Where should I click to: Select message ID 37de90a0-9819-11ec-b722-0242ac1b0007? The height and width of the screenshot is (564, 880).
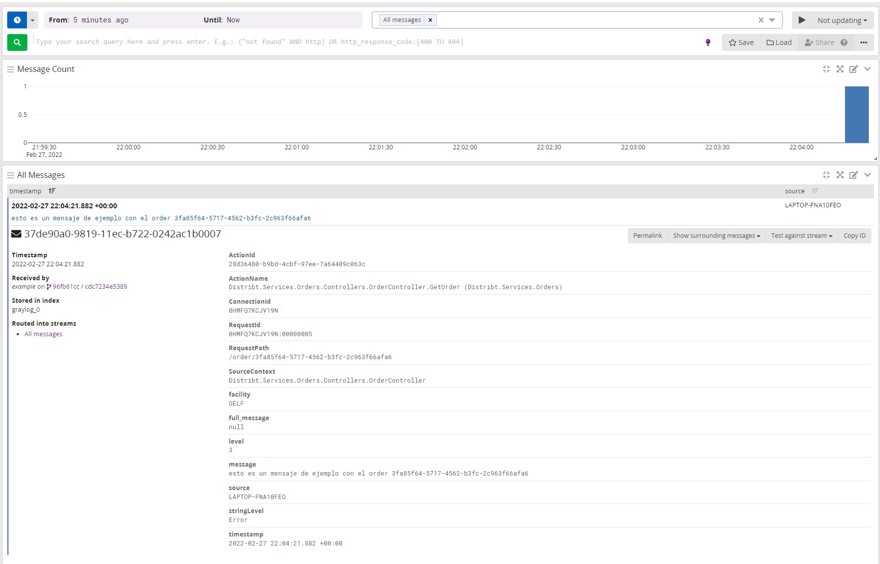(122, 234)
